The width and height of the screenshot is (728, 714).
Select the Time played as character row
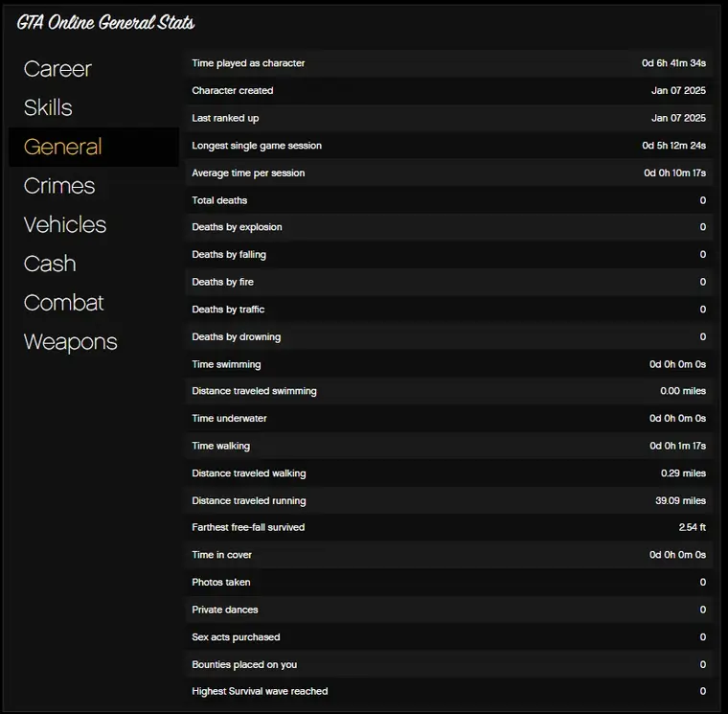click(x=448, y=63)
